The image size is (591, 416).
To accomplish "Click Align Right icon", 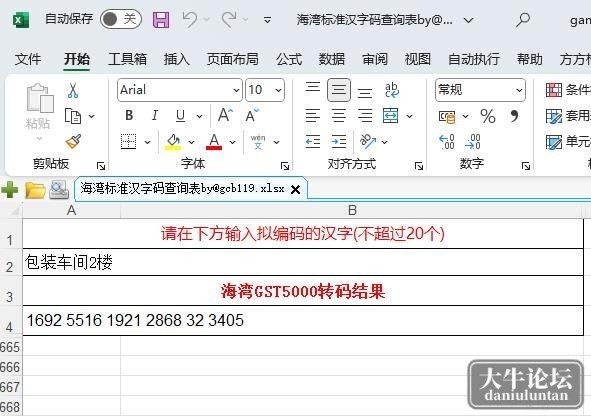I will coord(365,116).
